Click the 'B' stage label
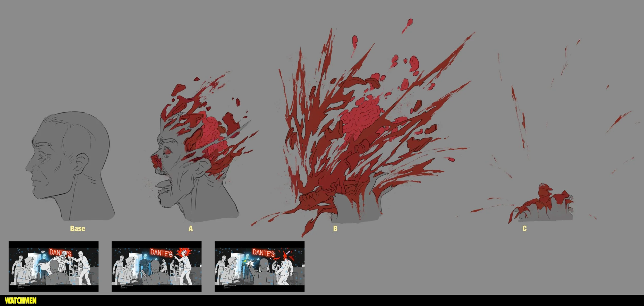 click(x=335, y=229)
